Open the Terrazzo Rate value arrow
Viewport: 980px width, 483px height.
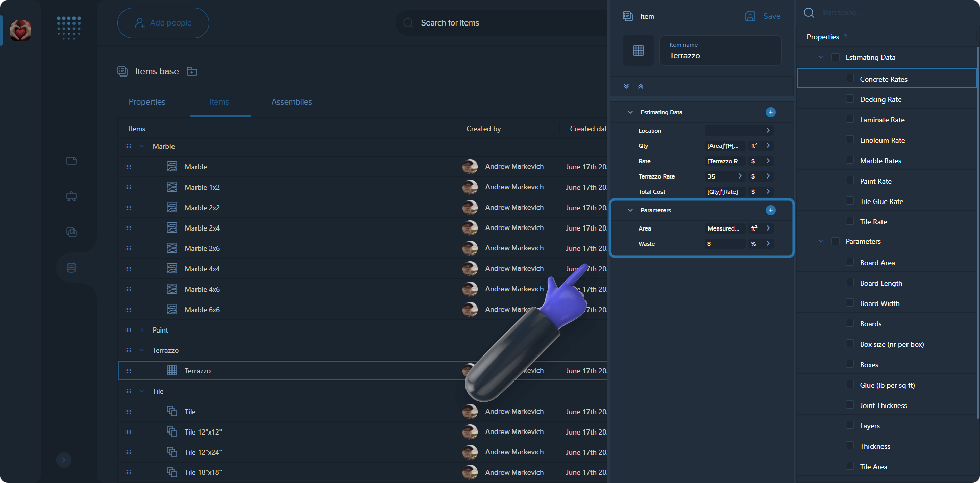coord(740,176)
